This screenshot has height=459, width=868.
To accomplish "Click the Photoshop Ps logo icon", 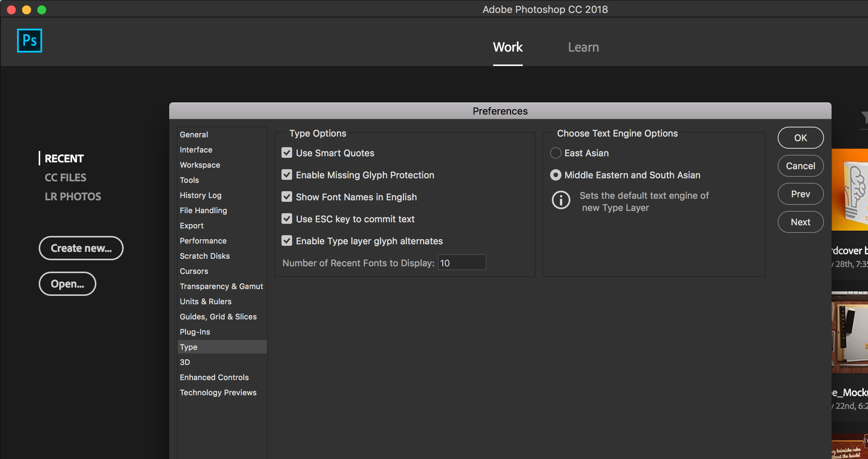I will tap(30, 41).
